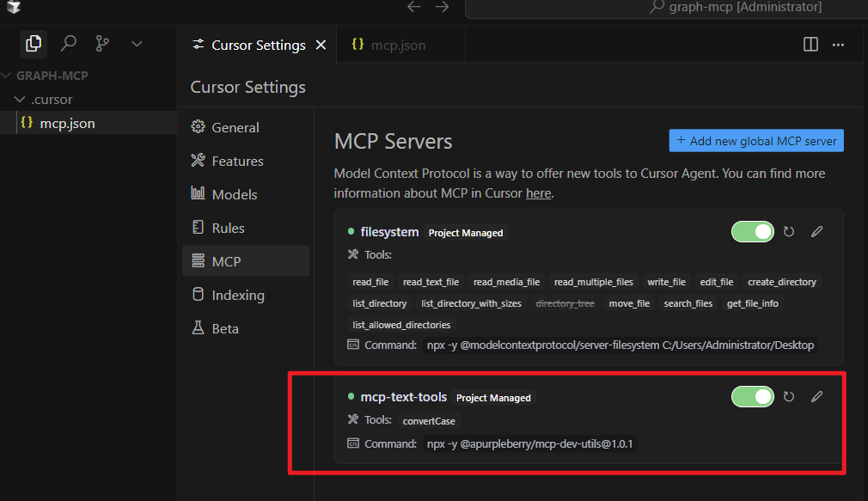Go forward with the right arrow
868x501 pixels.
click(442, 7)
